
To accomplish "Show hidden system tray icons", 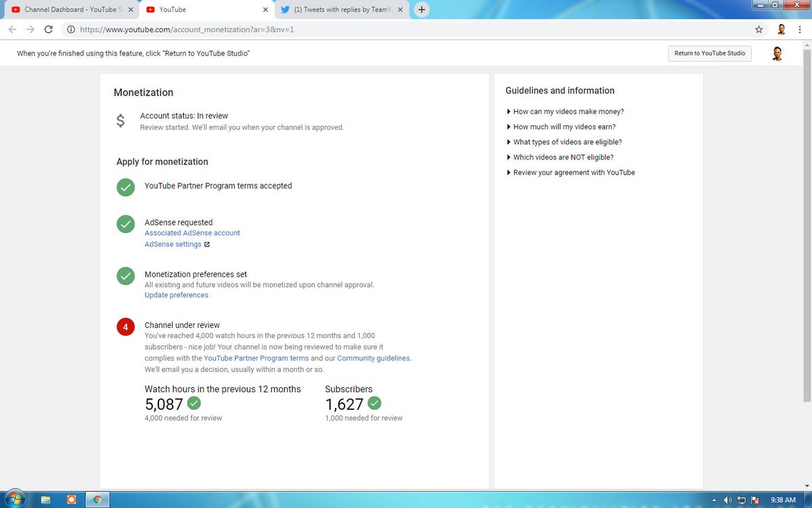I will (715, 500).
